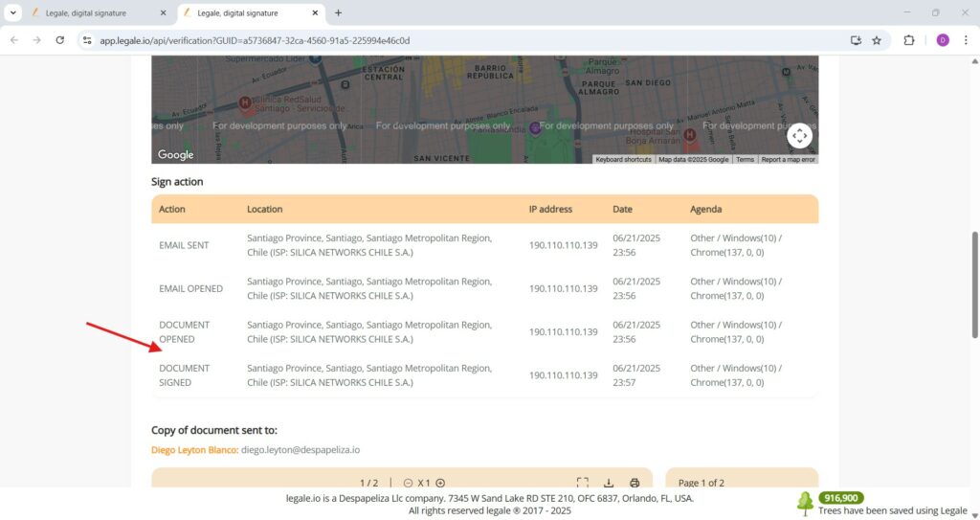Image resolution: width=980 pixels, height=520 pixels.
Task: Select the EMAIL SENT action cell
Action: [184, 245]
